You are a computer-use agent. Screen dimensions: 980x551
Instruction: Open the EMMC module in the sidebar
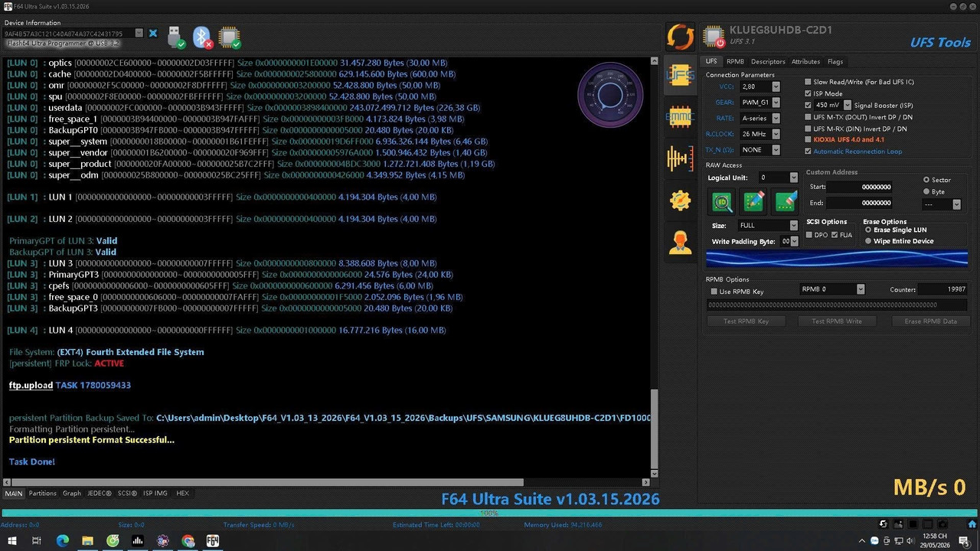(680, 116)
